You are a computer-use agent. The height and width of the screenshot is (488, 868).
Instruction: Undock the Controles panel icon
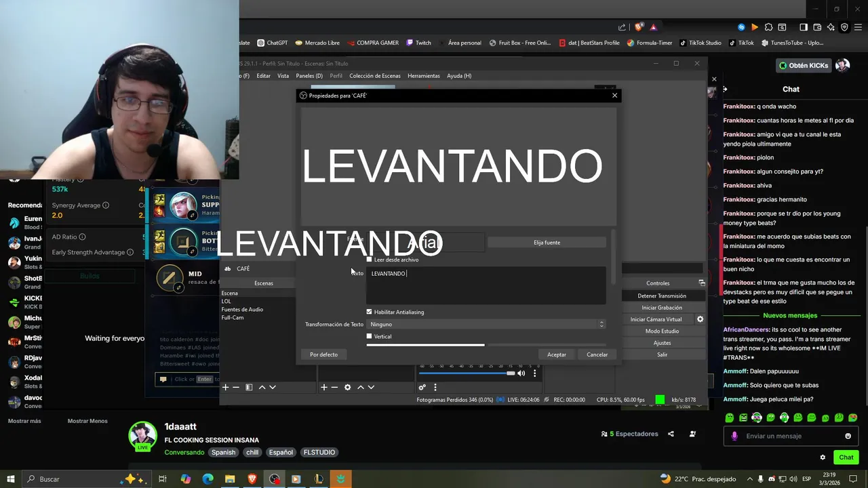702,283
